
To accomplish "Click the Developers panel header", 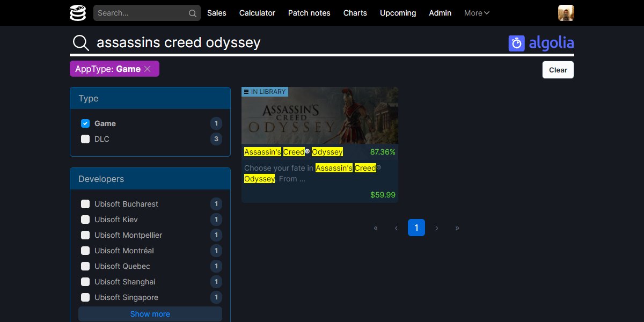I will tap(150, 179).
